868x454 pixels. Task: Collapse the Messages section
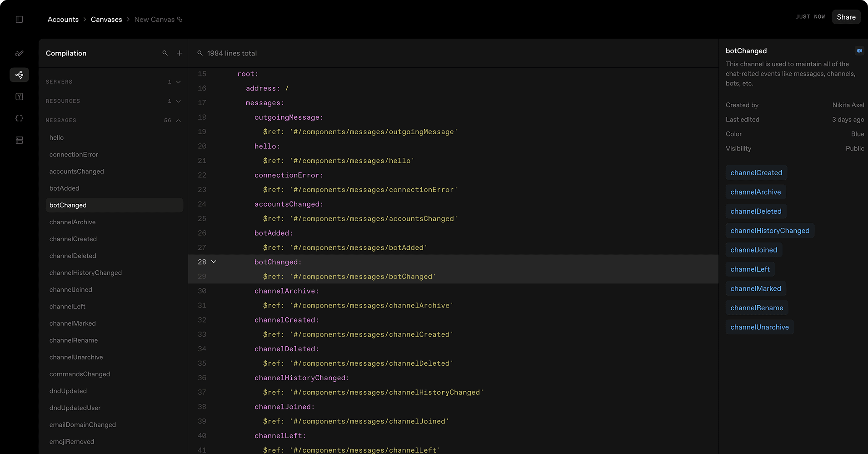pyautogui.click(x=178, y=121)
